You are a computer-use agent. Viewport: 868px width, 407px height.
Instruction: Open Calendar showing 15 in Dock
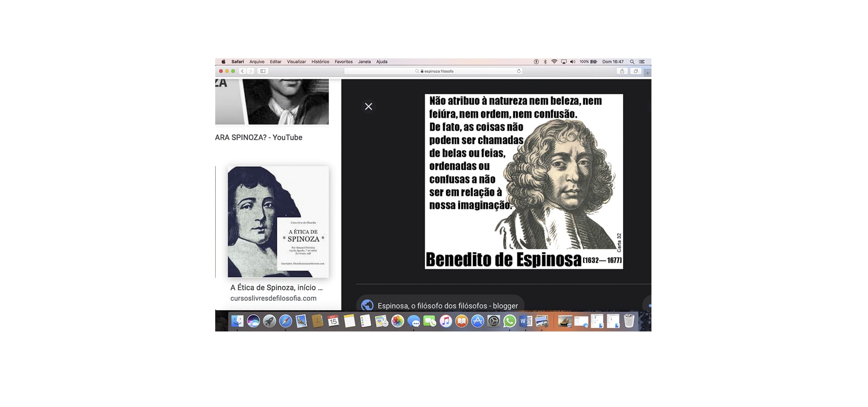[333, 321]
